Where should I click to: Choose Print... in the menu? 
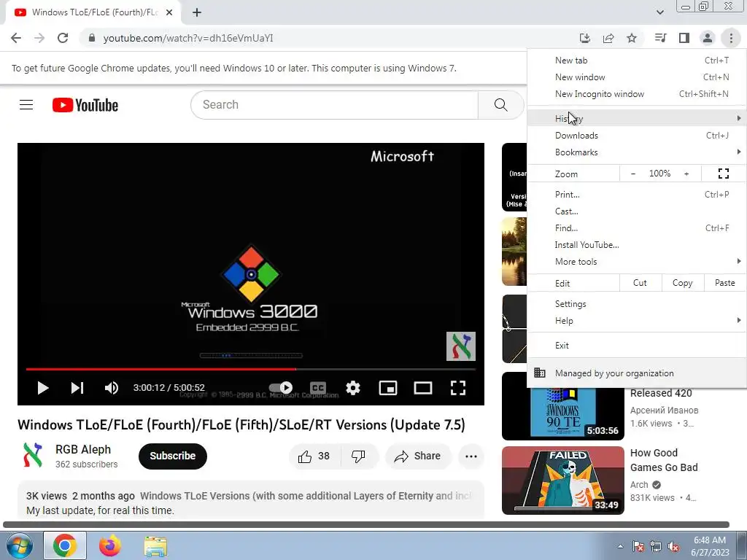[636, 194]
